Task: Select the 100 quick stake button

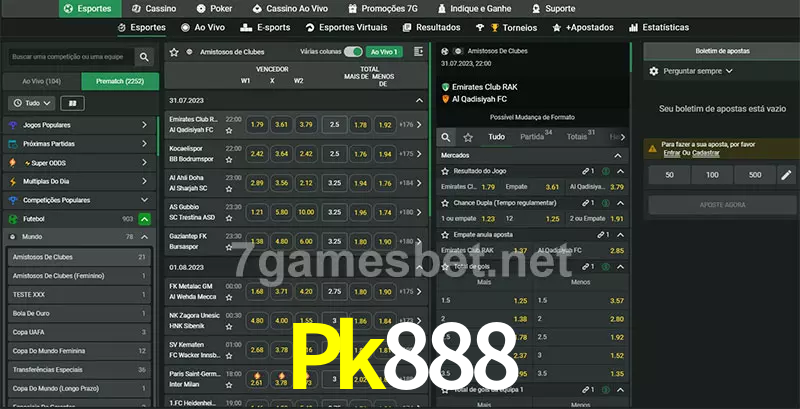Action: [x=712, y=175]
